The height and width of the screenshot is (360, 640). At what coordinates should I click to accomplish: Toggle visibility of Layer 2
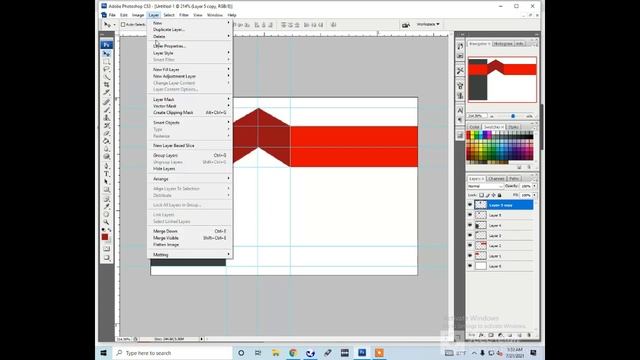470,246
